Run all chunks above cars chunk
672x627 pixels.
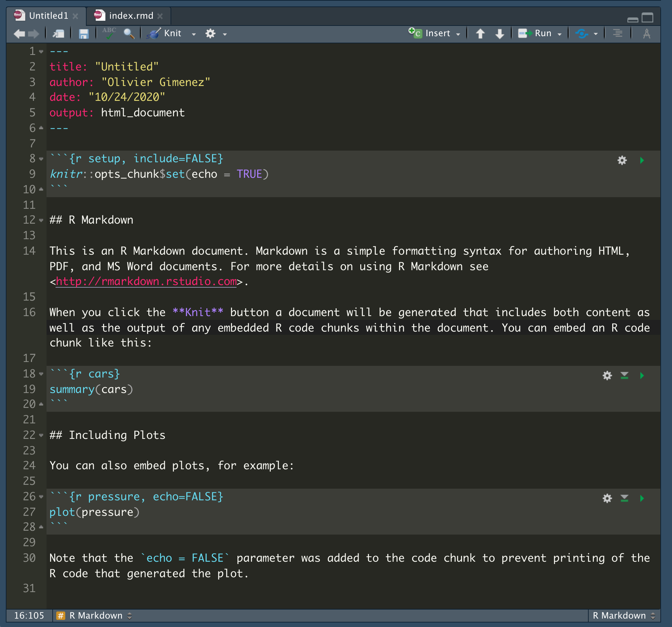(624, 375)
